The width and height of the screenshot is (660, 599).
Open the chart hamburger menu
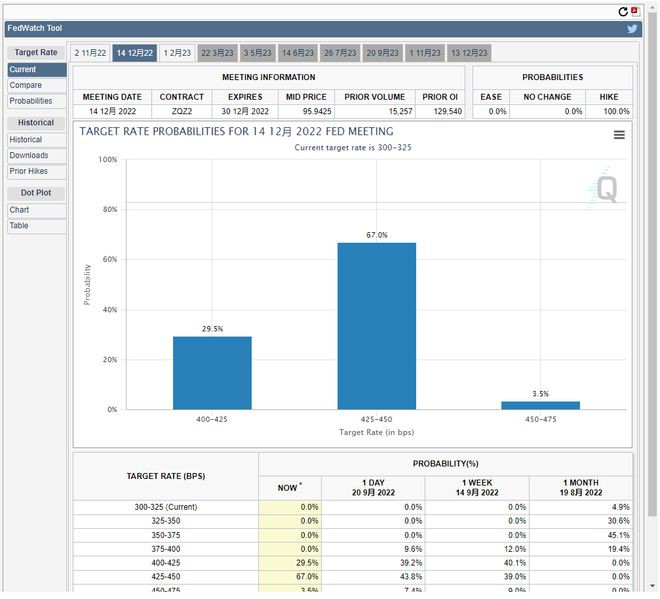619,135
